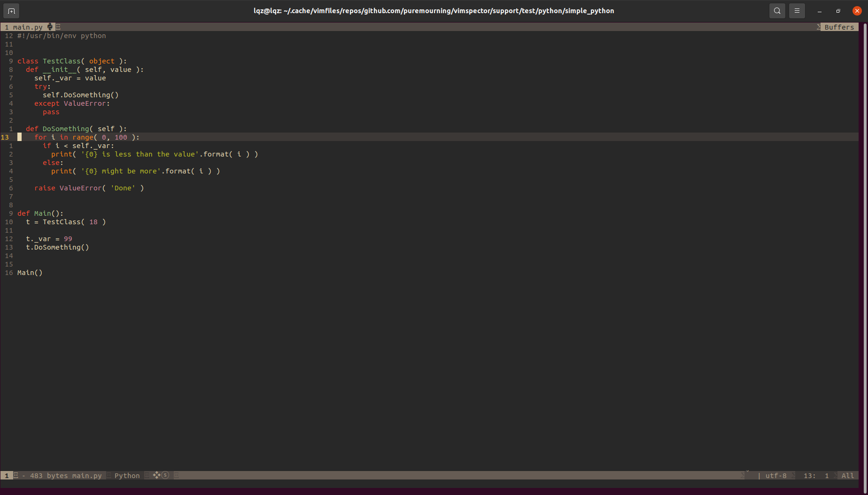This screenshot has height=495, width=868.
Task: Click the mode indicator '1' in the status line
Action: [x=7, y=476]
